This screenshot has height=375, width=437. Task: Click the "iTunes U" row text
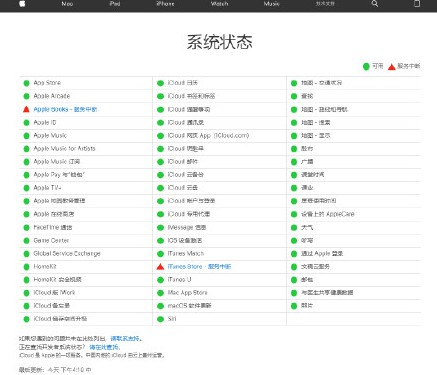pyautogui.click(x=179, y=279)
